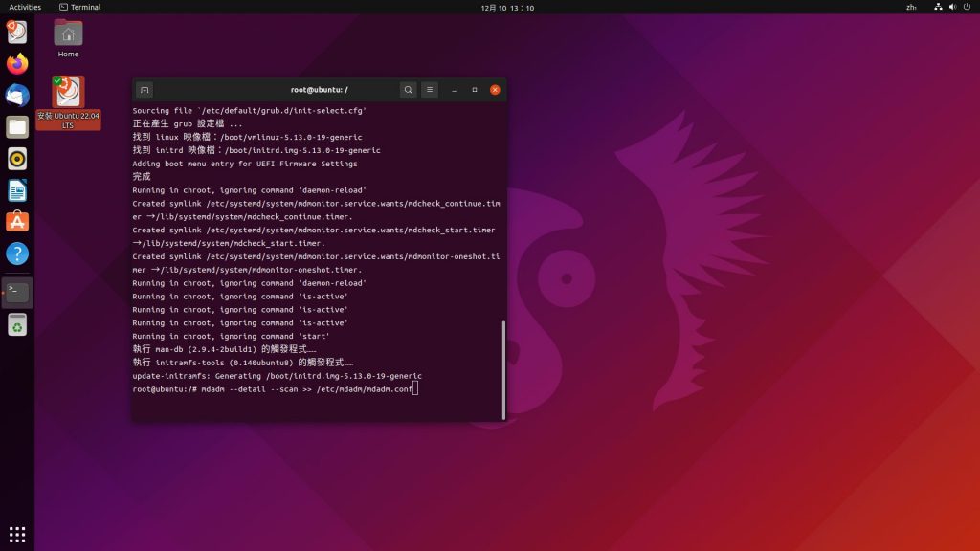Click the line "ignoring command 'start'"
The height and width of the screenshot is (551, 980).
[x=232, y=336]
